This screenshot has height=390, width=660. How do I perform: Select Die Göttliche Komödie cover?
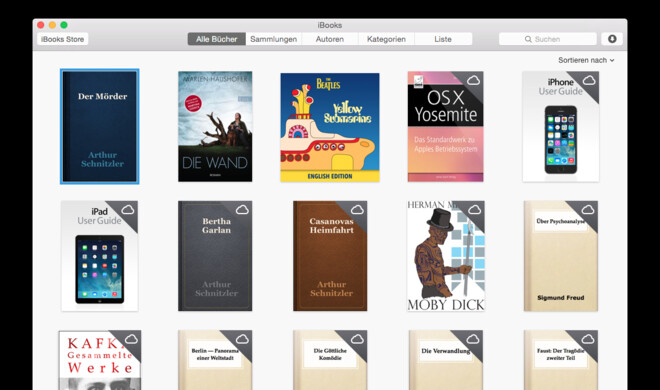[330, 360]
